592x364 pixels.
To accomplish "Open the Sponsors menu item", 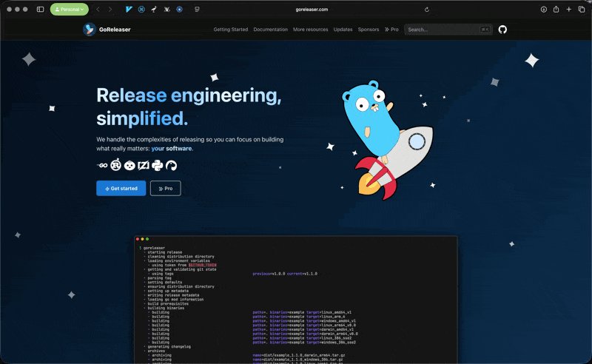I will click(x=368, y=30).
